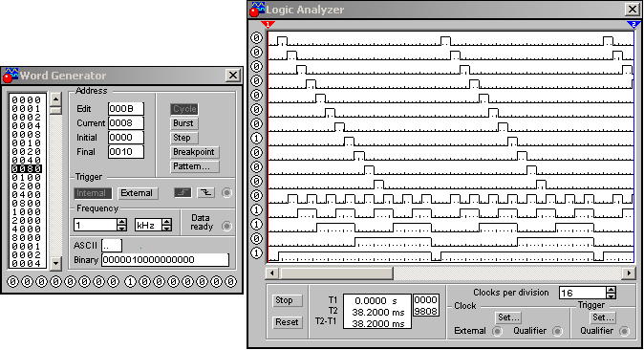Click the frequency value field showing 1
Image resolution: width=644 pixels, height=350 pixels.
[x=96, y=225]
